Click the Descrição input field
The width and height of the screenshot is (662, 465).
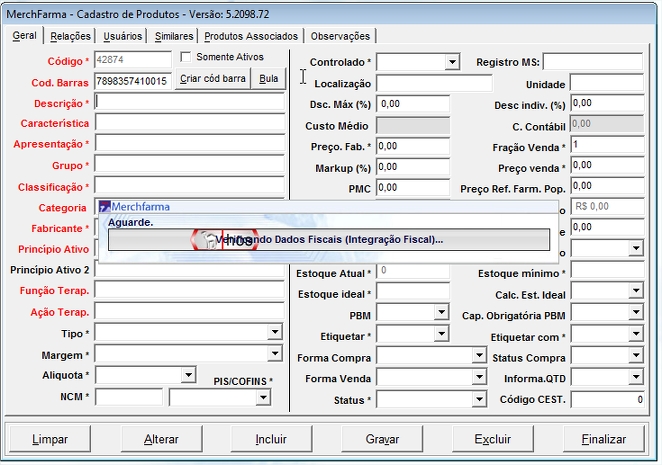[x=190, y=102]
